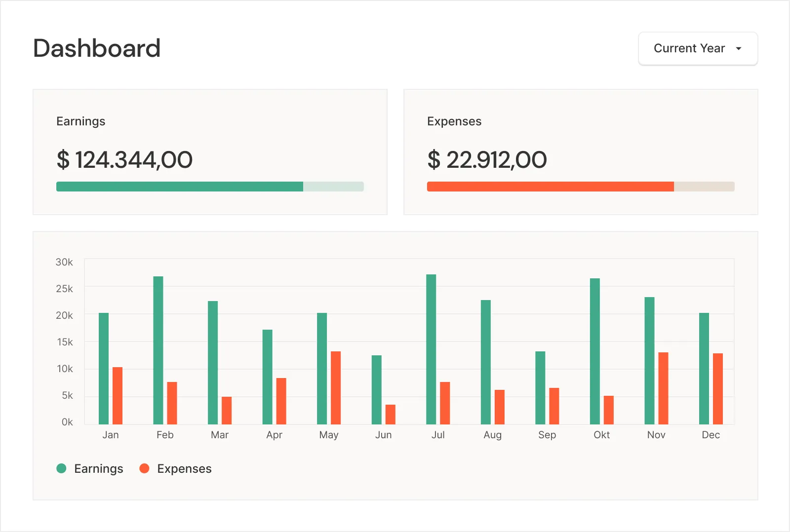Viewport: 790px width, 532px height.
Task: Click the 20k y-axis label
Action: click(64, 315)
